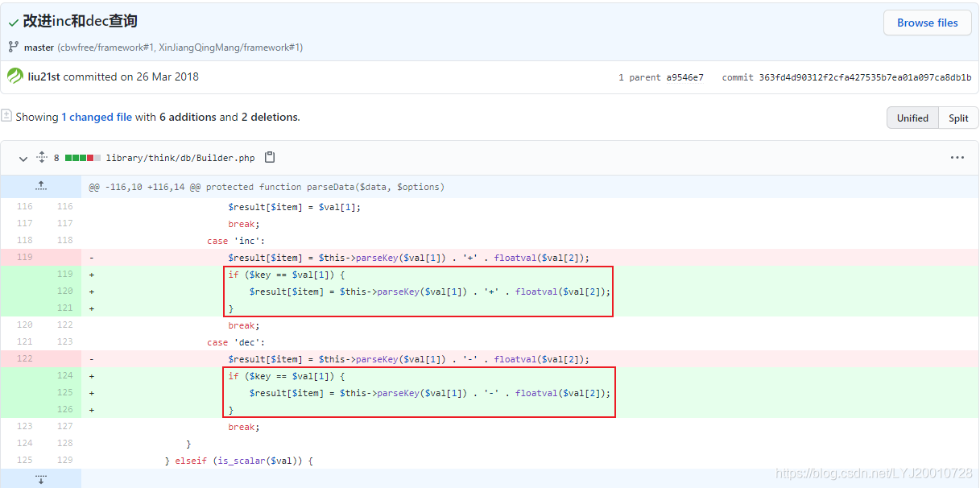
Task: Click code line case 'inc':
Action: (x=236, y=241)
